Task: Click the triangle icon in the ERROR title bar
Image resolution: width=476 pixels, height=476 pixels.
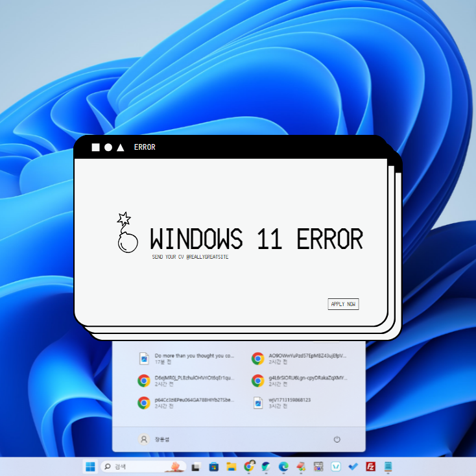Action: click(x=121, y=147)
